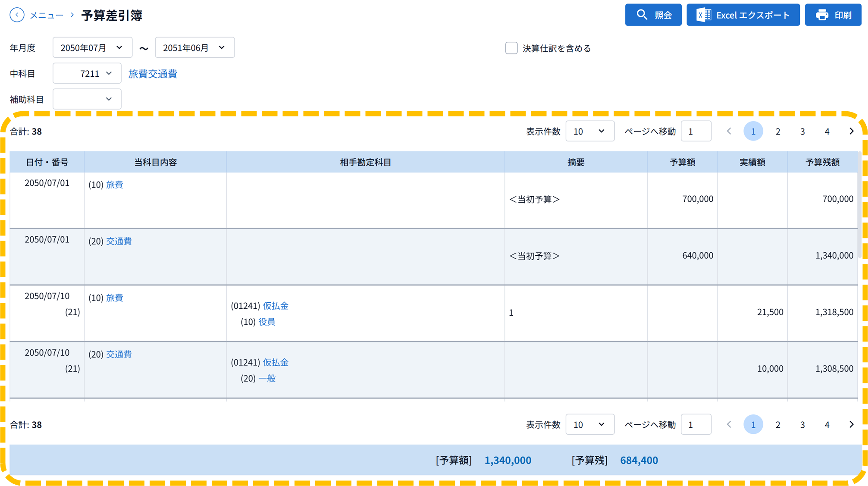The image size is (868, 486).
Task: Go to page 4 in top pagination
Action: click(827, 131)
